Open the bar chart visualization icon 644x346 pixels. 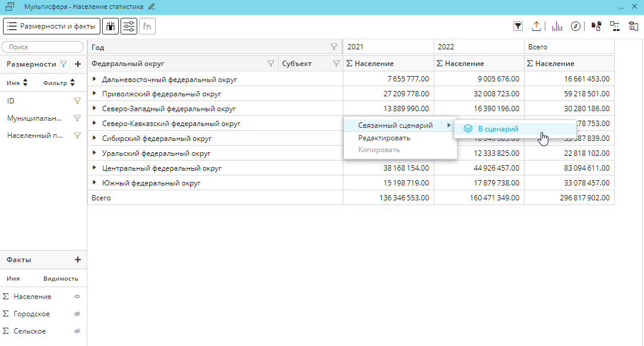click(557, 26)
